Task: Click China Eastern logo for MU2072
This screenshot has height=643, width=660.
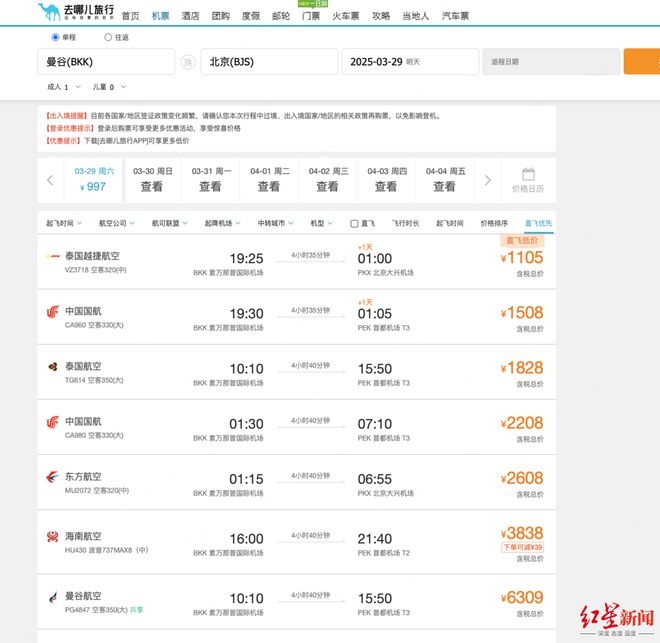Action: tap(53, 477)
